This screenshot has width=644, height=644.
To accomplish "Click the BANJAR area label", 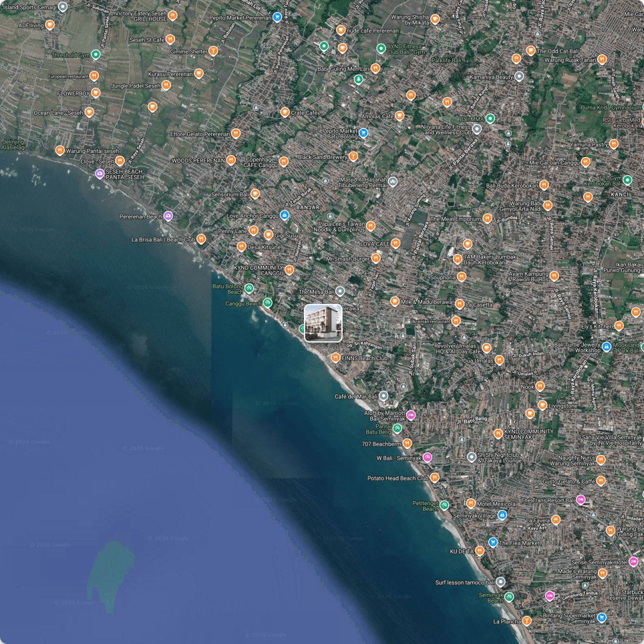I will [x=308, y=207].
